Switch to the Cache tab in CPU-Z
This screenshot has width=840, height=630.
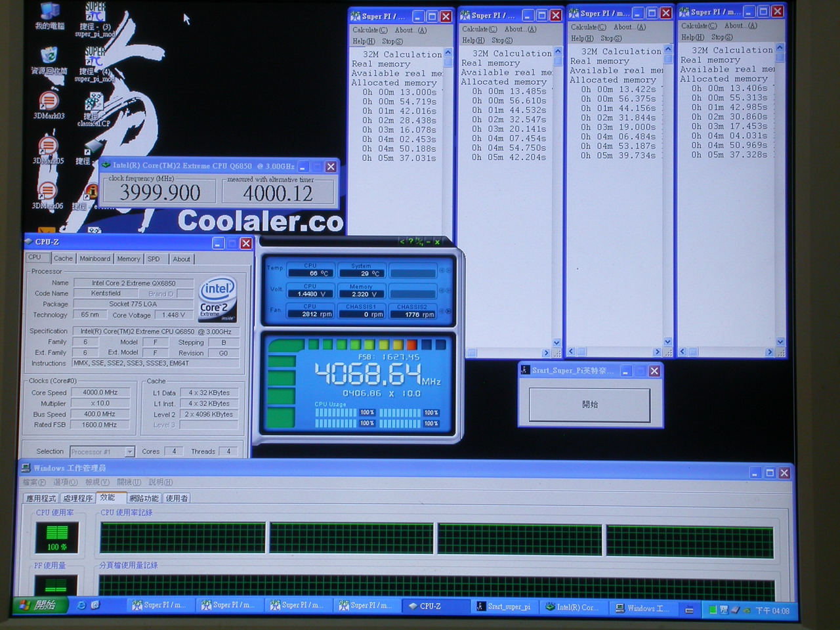coord(63,259)
